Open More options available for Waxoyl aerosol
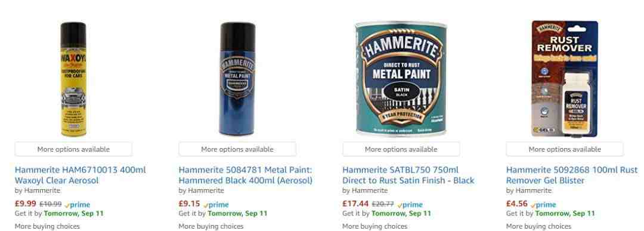Image resolution: width=644 pixels, height=231 pixels. [x=73, y=149]
